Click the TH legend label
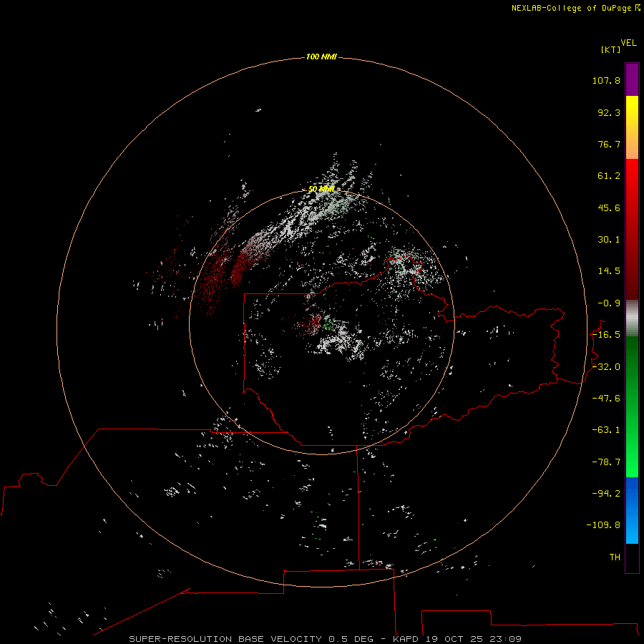This screenshot has width=644, height=644. coord(615,557)
